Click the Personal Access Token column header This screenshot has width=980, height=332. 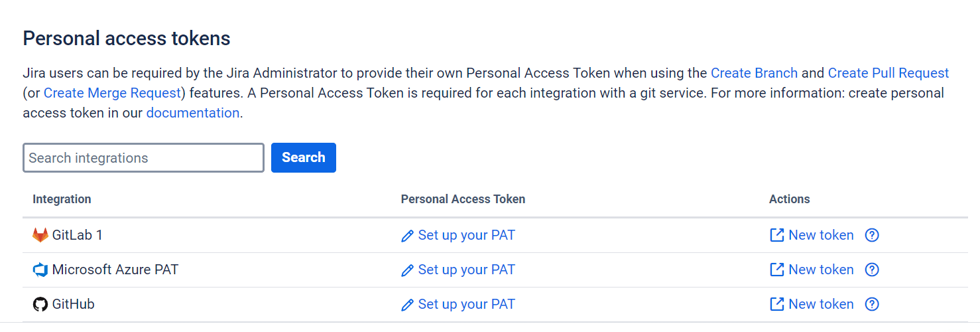point(463,199)
